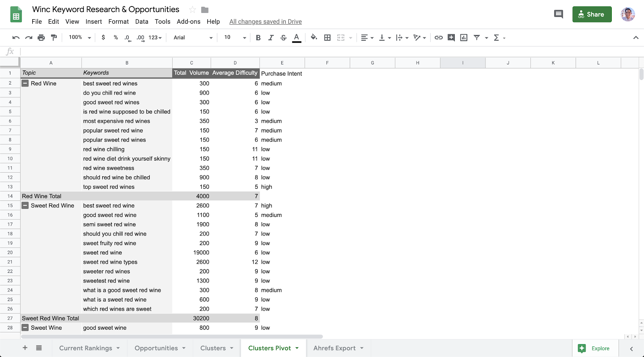Select the title Winc Keyword Research & Opportunities
The image size is (644, 357).
click(106, 9)
